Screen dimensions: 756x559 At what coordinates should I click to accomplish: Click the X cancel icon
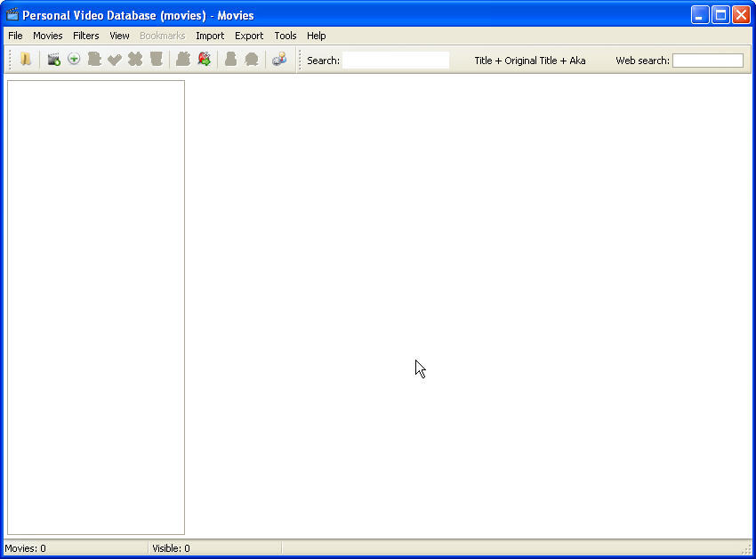135,60
